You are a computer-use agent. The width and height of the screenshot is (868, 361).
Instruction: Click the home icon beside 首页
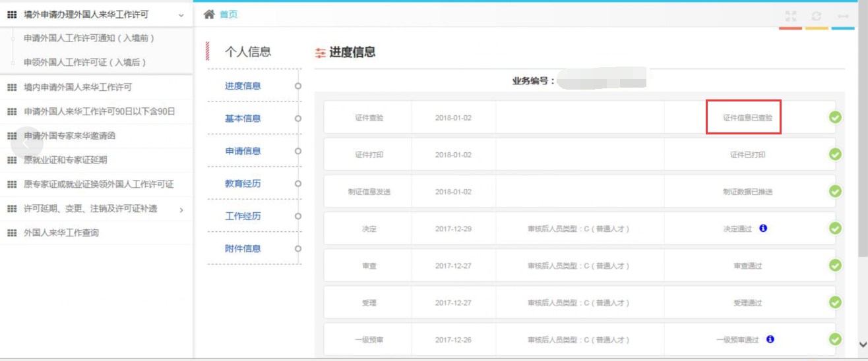pyautogui.click(x=209, y=14)
